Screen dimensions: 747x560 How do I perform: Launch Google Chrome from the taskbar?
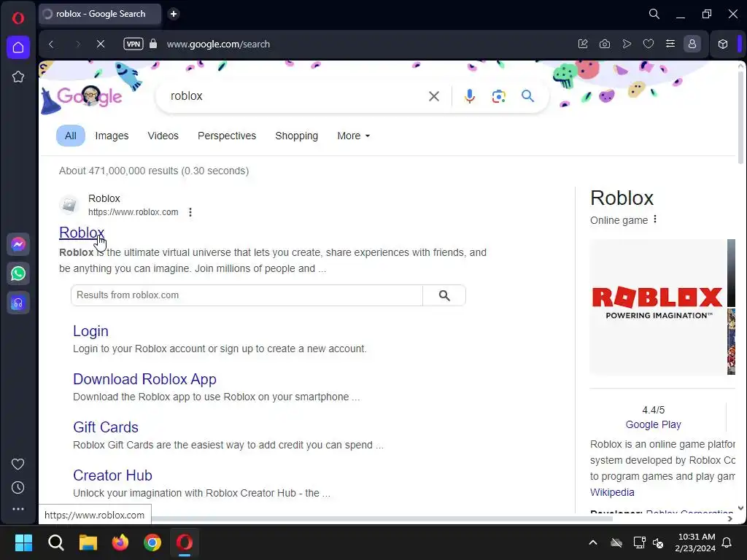(x=152, y=542)
